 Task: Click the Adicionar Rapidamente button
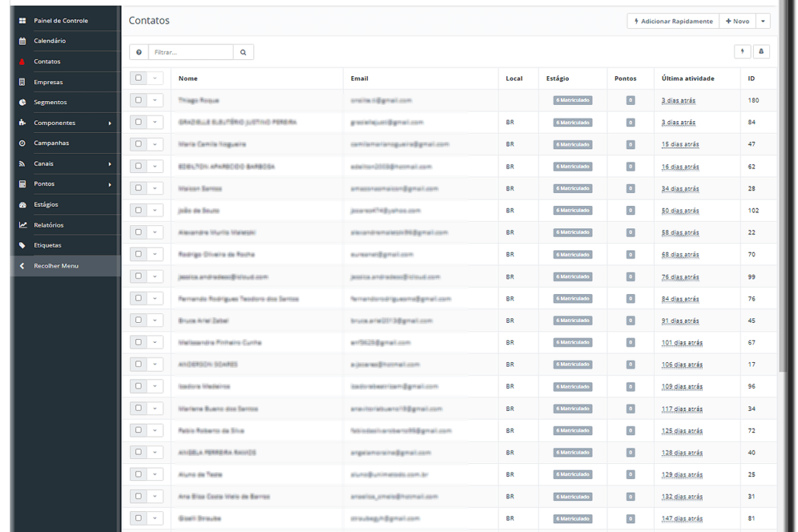673,21
